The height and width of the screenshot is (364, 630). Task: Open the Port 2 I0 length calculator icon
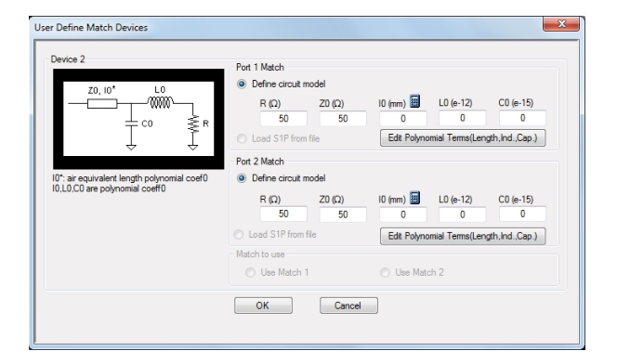pyautogui.click(x=415, y=198)
